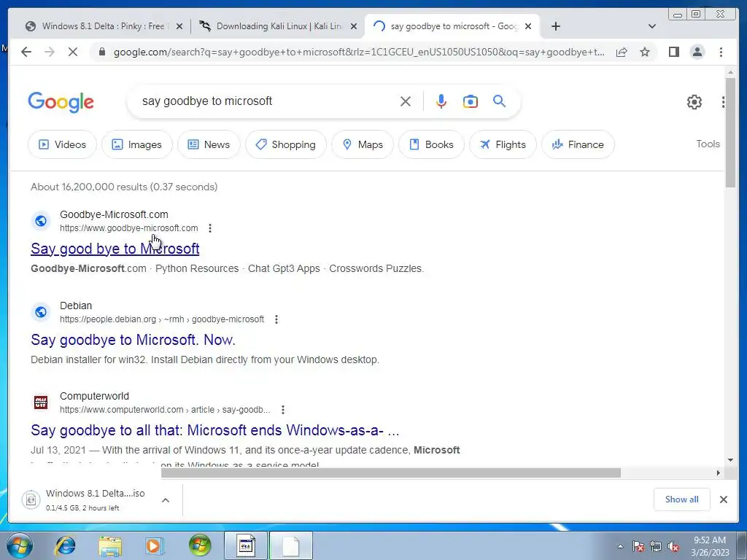Open Computerworld Windows-as-a-service article link
This screenshot has height=560, width=747.
[215, 430]
